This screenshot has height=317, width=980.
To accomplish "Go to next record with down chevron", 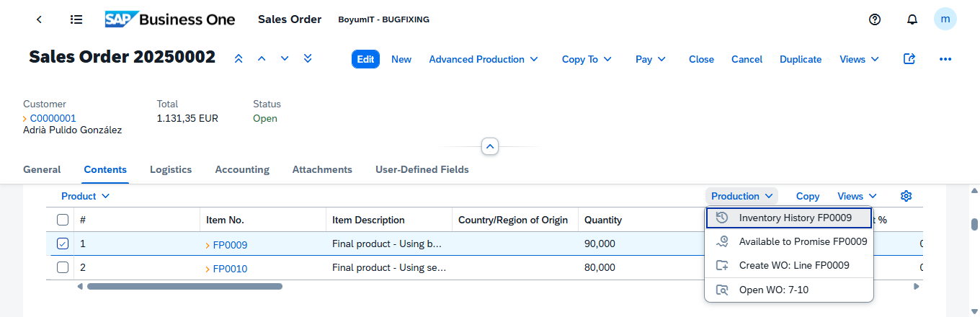I will click(285, 59).
